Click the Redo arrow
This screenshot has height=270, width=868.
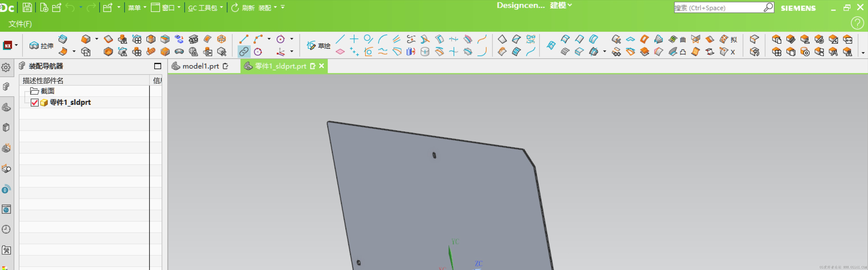(x=91, y=7)
